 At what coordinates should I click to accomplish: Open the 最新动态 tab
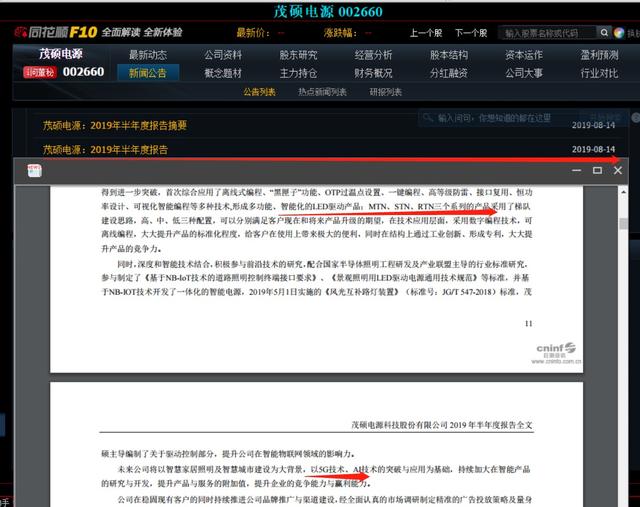tap(148, 55)
